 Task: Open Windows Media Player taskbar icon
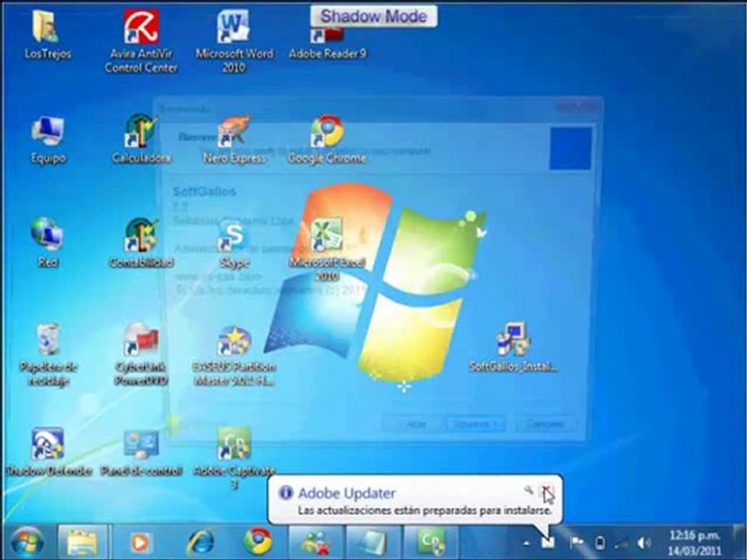(x=139, y=542)
